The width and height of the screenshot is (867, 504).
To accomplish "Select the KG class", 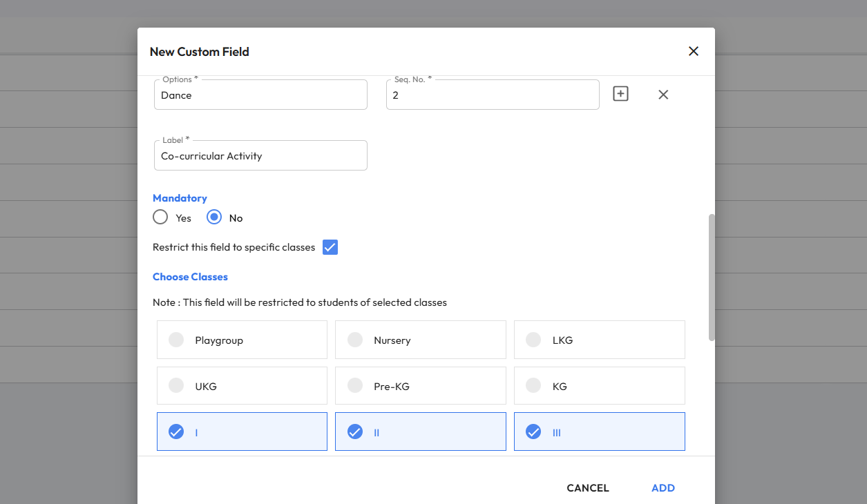I will 599,386.
